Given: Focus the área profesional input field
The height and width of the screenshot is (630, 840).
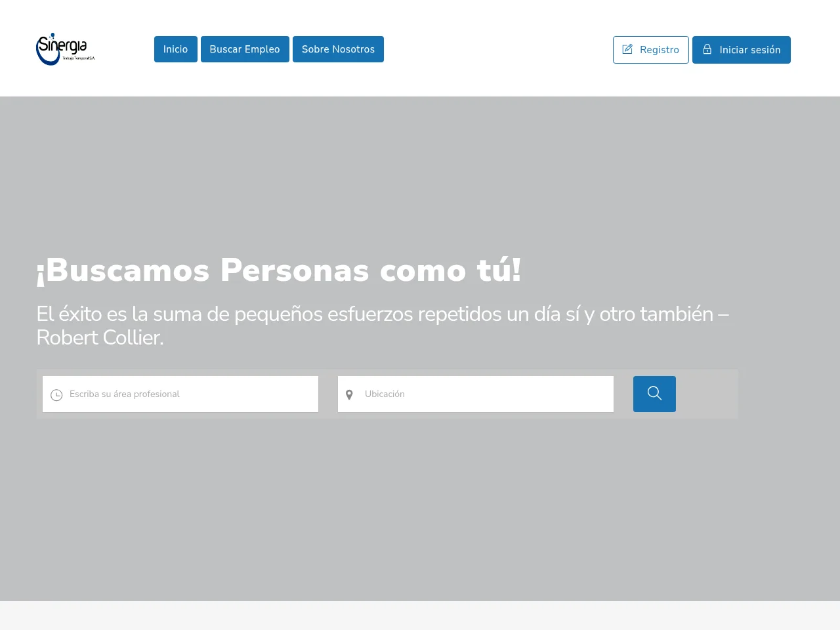Looking at the screenshot, I should coord(180,394).
